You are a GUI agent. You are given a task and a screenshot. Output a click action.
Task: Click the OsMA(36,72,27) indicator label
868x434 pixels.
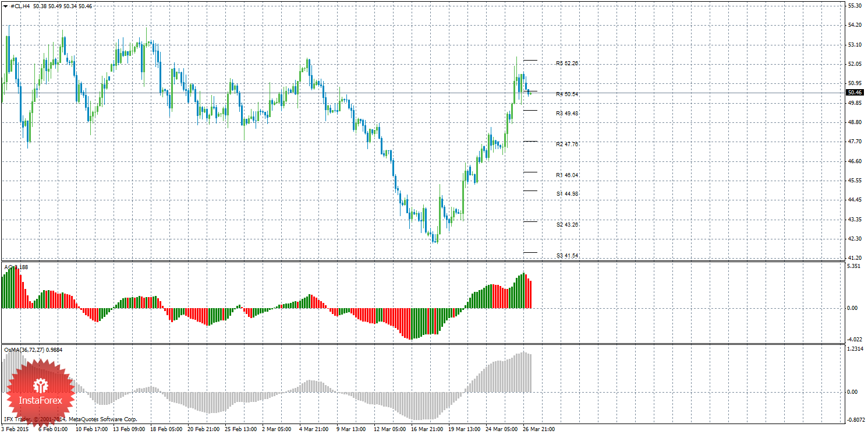[x=33, y=350]
